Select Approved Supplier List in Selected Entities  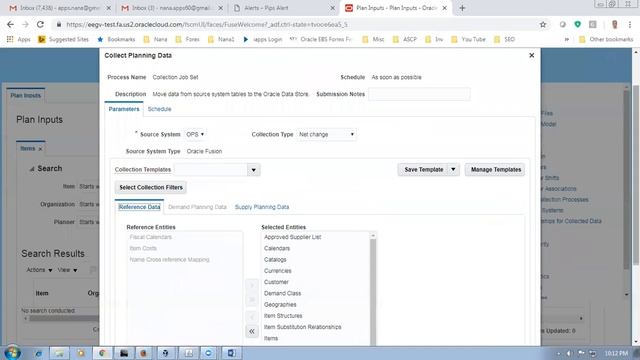(292, 237)
